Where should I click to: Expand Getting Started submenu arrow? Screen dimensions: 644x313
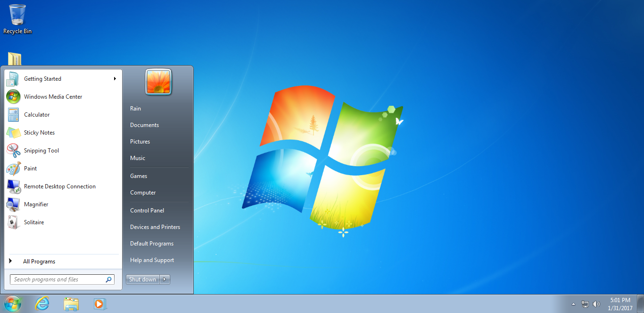coord(115,79)
